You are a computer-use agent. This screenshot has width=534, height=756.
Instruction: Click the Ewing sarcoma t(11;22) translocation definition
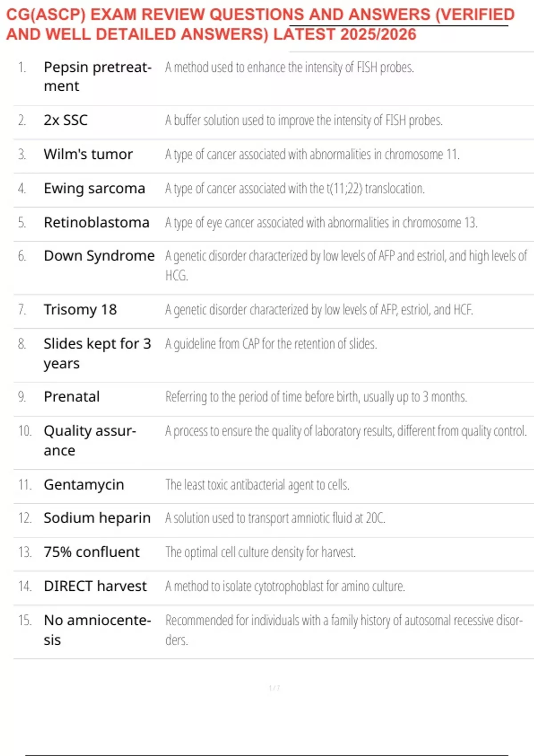(295, 189)
